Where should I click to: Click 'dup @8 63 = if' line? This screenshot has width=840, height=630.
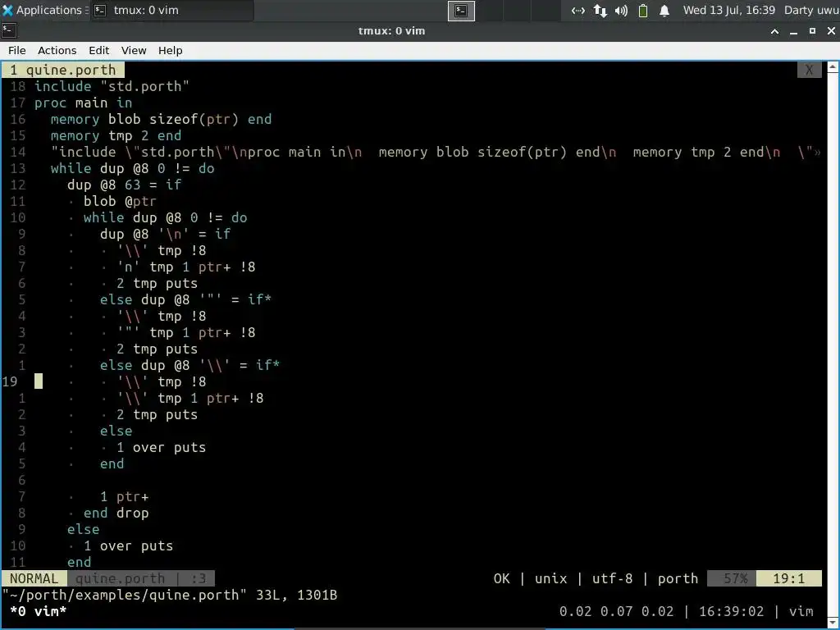pyautogui.click(x=125, y=185)
